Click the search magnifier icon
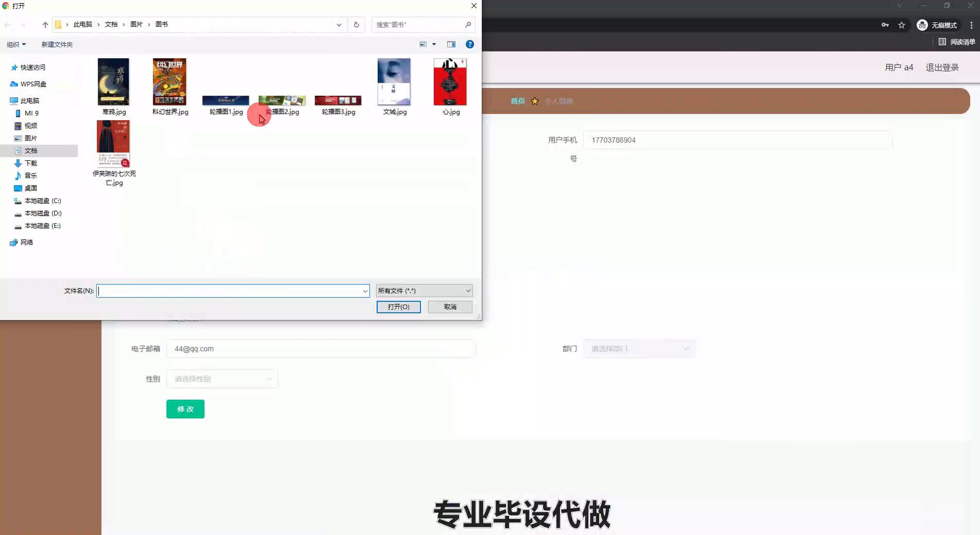The width and height of the screenshot is (980, 535). [x=468, y=25]
